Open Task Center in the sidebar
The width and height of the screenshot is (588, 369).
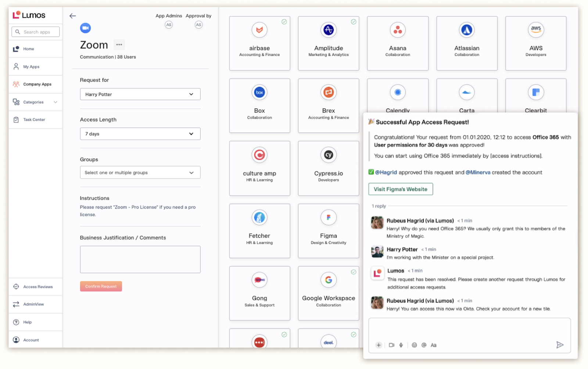pyautogui.click(x=35, y=120)
